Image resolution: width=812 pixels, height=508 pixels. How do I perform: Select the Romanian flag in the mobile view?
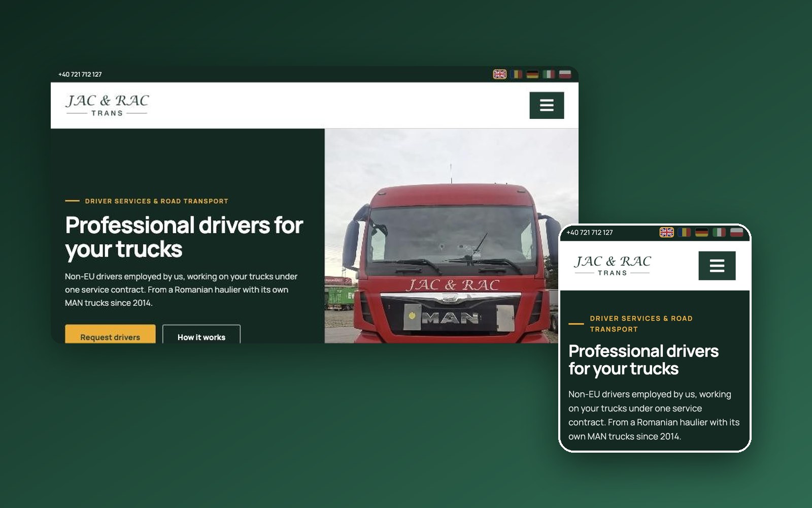(x=684, y=232)
